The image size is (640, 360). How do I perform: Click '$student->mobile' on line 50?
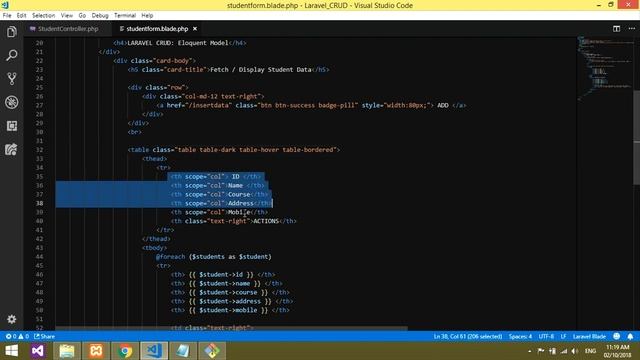(x=228, y=310)
